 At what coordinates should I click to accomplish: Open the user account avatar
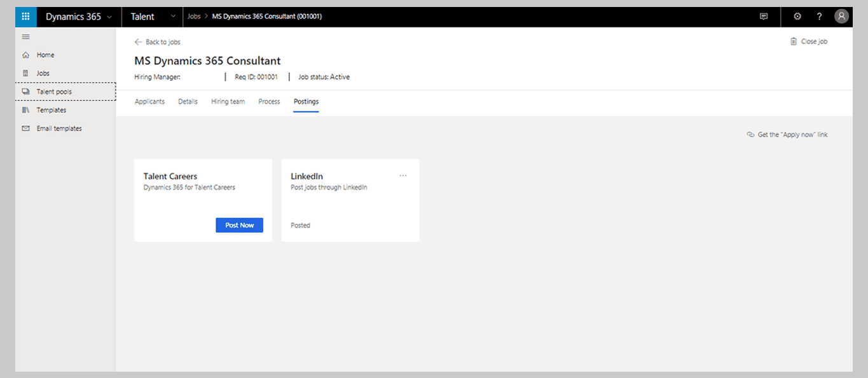[x=841, y=17]
